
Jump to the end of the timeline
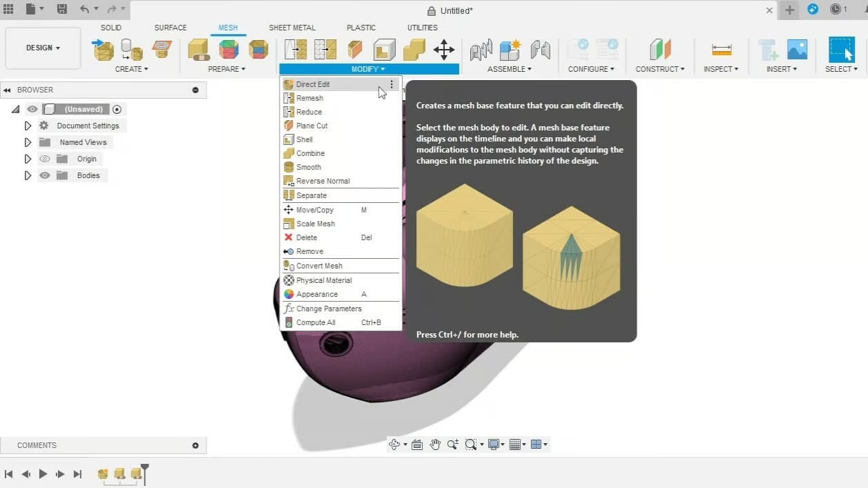[x=77, y=474]
